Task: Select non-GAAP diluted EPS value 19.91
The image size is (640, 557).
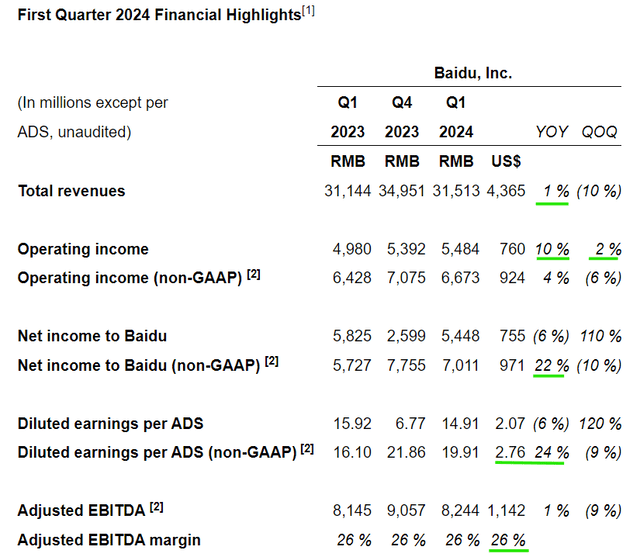Action: click(x=460, y=453)
